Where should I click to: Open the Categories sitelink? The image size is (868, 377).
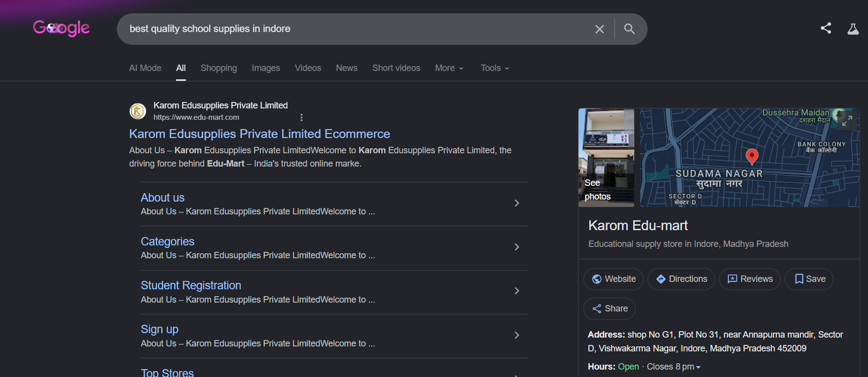click(x=168, y=241)
